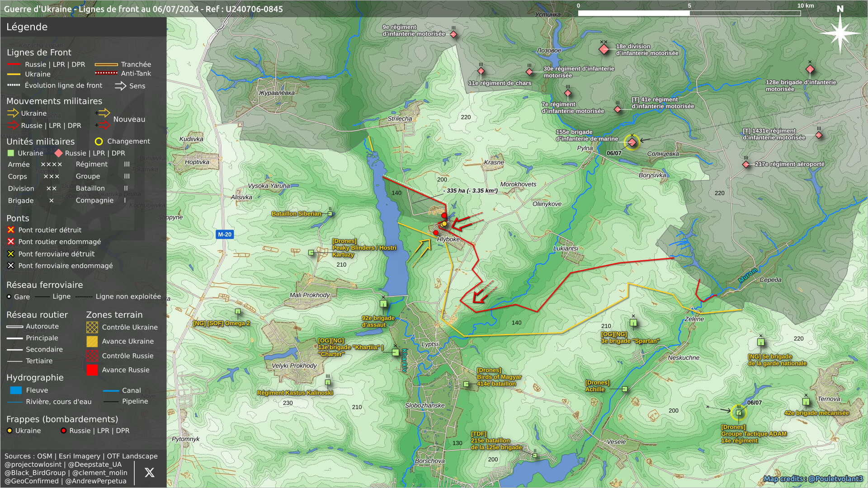Click the Bataillon Siberian unit marker
The width and height of the screenshot is (868, 488).
(330, 214)
